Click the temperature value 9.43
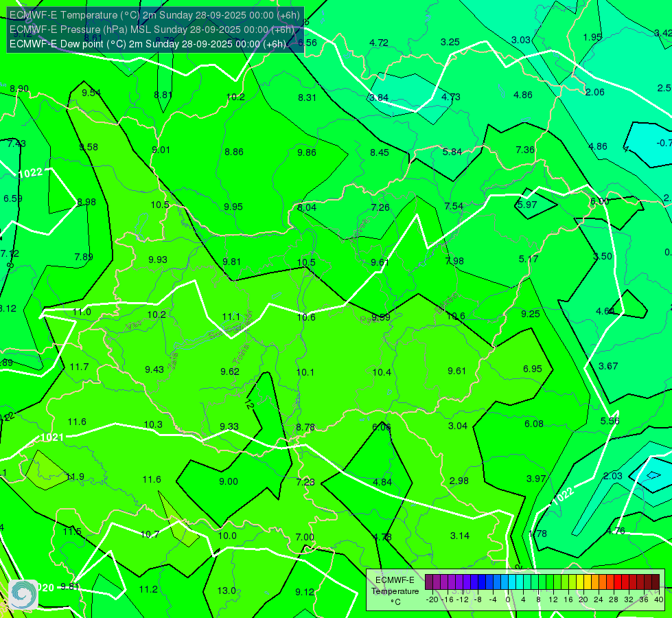The height and width of the screenshot is (618, 672). 154,369
